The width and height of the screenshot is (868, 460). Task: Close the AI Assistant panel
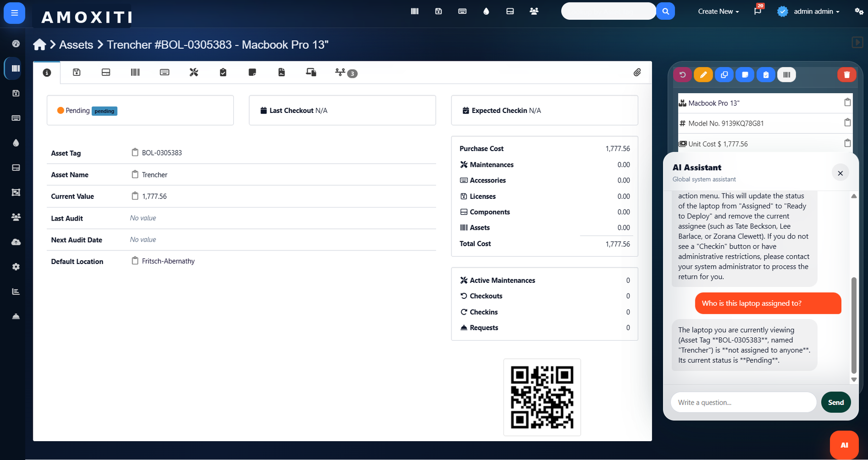pos(841,173)
